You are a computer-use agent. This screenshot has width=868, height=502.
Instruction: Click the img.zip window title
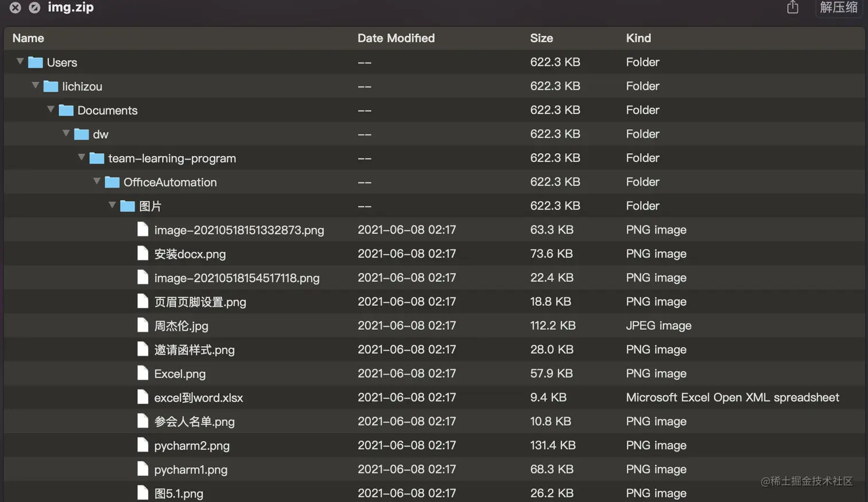[71, 7]
